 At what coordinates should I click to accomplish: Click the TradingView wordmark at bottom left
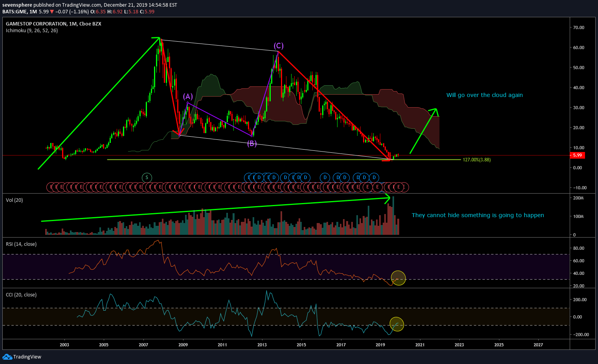tap(27, 357)
